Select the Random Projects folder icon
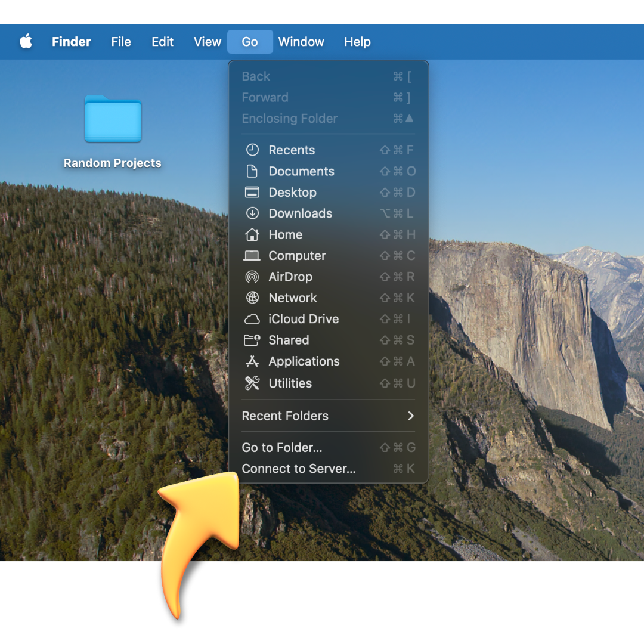This screenshot has width=644, height=644. [x=113, y=119]
